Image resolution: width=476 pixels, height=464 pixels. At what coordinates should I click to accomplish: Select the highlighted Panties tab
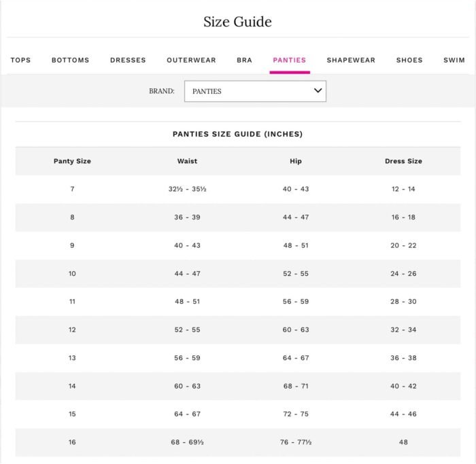click(x=289, y=60)
